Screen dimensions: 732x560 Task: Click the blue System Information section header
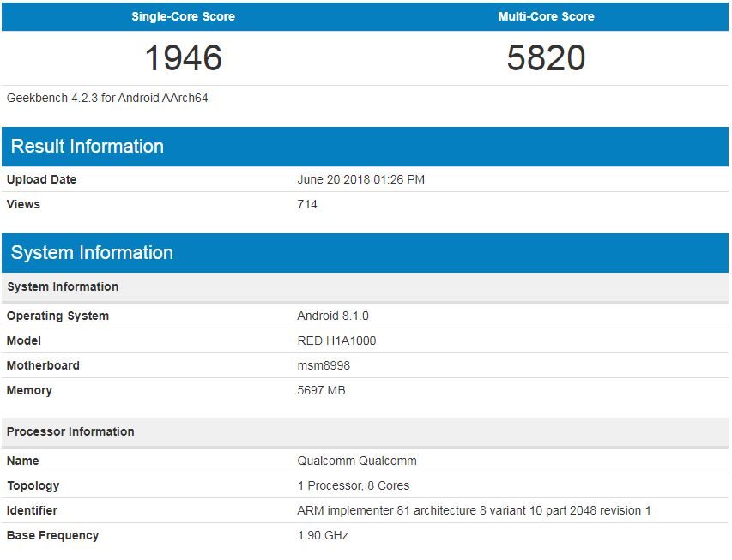pos(365,253)
